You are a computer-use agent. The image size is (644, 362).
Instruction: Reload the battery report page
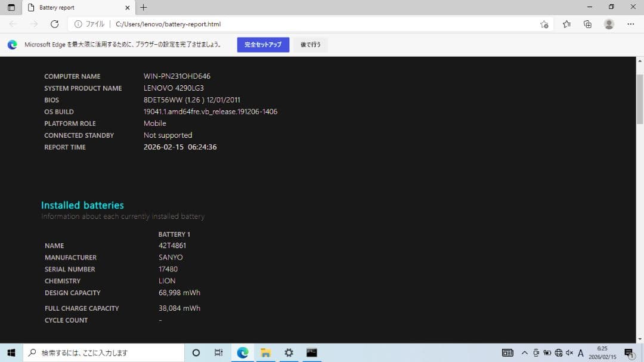(x=55, y=24)
